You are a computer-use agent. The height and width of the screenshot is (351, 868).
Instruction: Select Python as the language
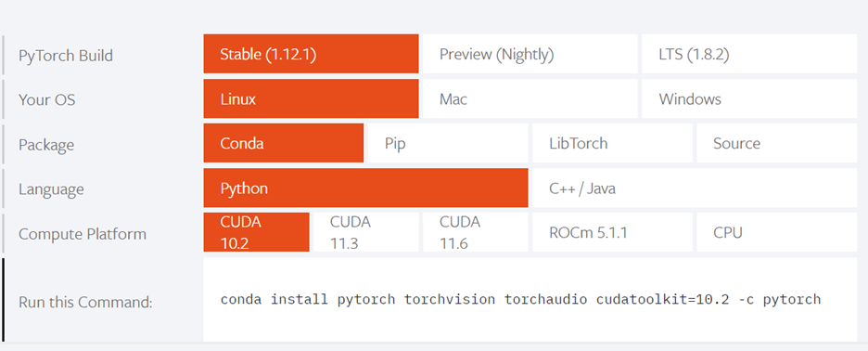[366, 188]
